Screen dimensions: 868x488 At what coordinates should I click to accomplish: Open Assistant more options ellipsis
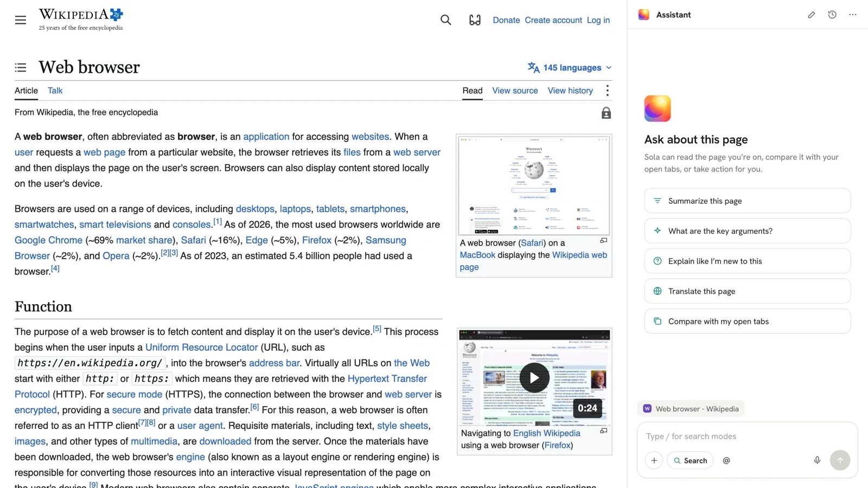pyautogui.click(x=853, y=15)
